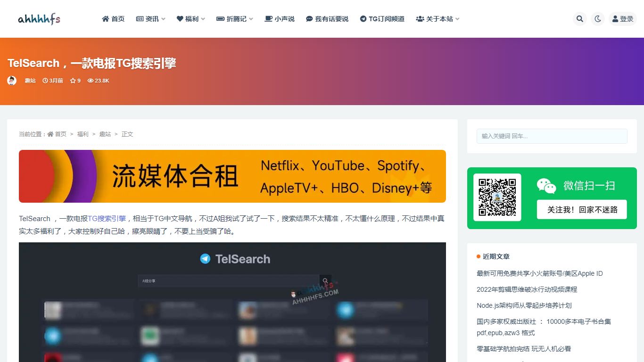Click the Telegram icon beside TG订阅频道

[x=363, y=19]
